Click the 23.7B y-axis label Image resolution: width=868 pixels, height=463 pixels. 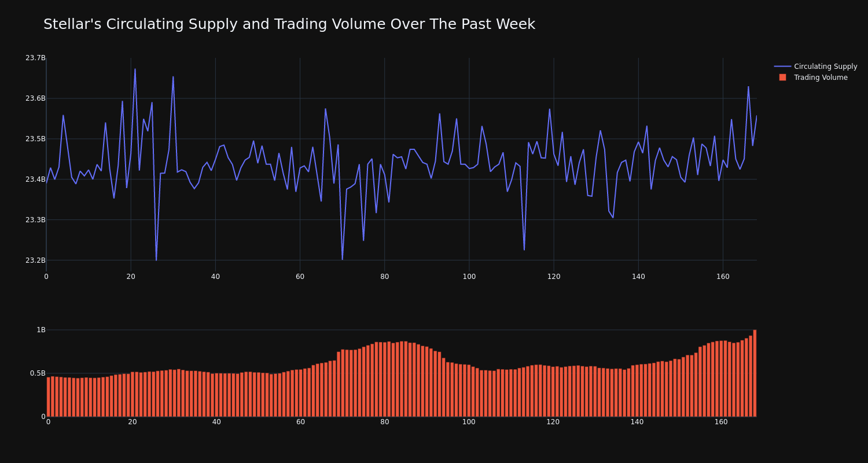point(35,58)
